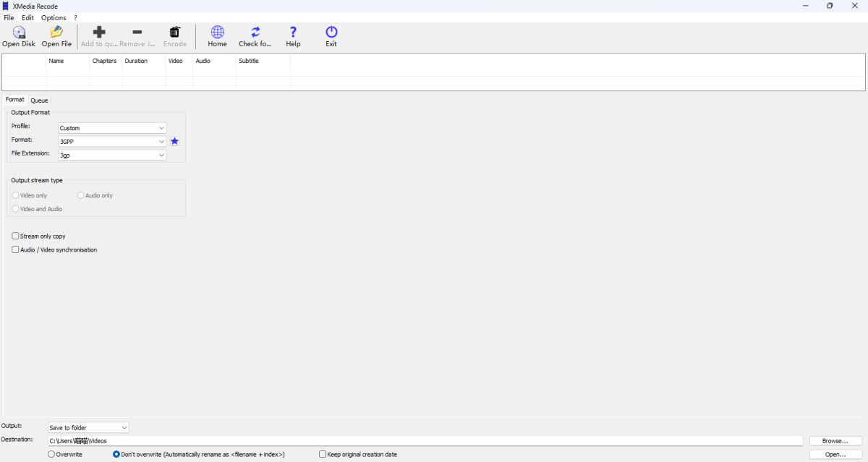Click the Browse... button
Image resolution: width=868 pixels, height=462 pixels.
point(835,441)
